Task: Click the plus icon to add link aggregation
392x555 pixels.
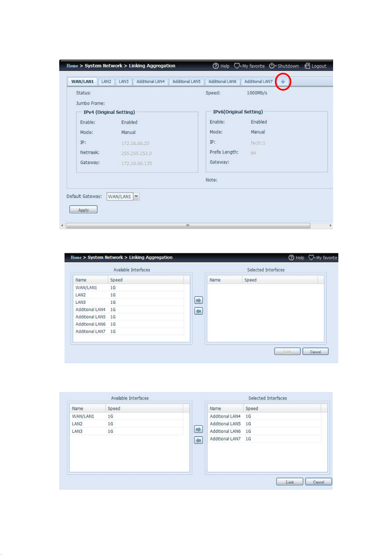Action: 283,82
